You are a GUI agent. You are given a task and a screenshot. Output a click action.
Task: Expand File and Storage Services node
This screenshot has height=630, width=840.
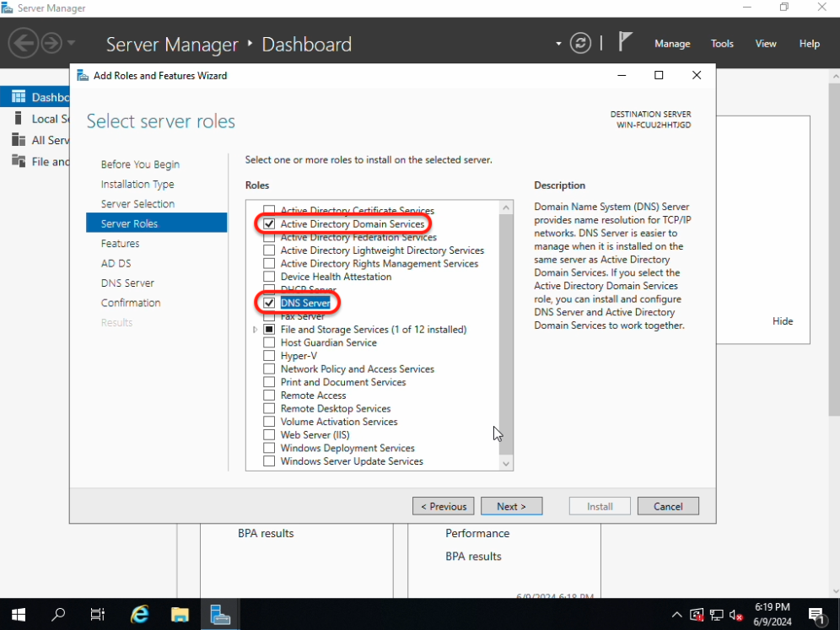tap(255, 330)
